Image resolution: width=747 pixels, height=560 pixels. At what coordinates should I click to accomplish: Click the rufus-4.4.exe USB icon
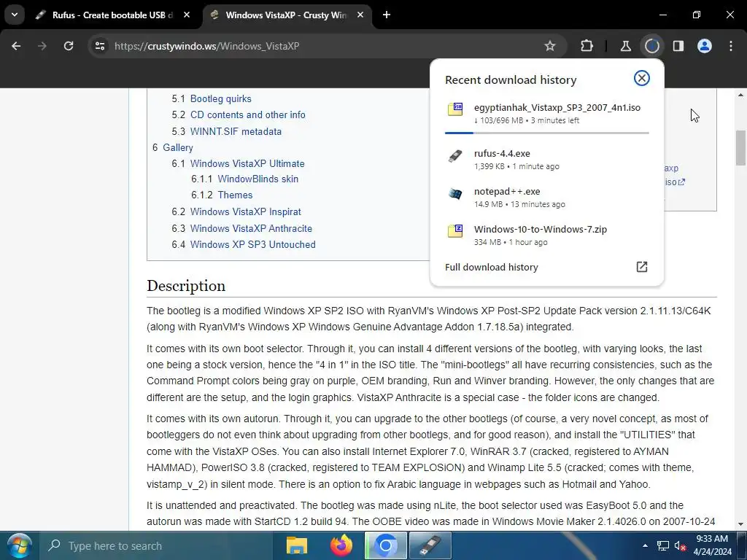coord(455,155)
